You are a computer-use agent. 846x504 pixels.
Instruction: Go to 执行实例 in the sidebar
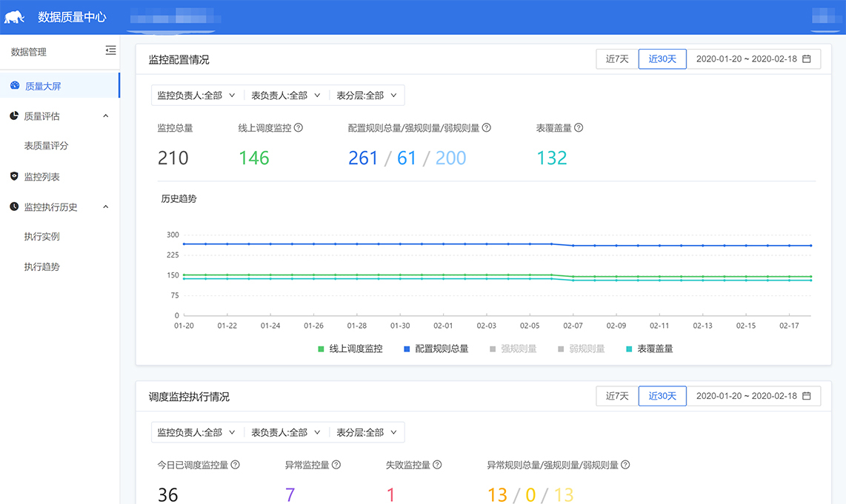tap(42, 237)
